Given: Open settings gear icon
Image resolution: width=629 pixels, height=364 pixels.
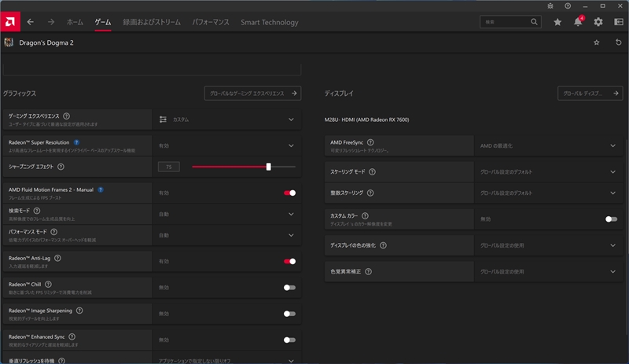Looking at the screenshot, I should (598, 22).
